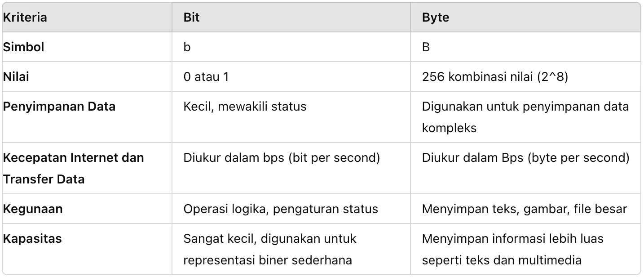Click the Bit column header
This screenshot has width=644, height=277.
(192, 18)
